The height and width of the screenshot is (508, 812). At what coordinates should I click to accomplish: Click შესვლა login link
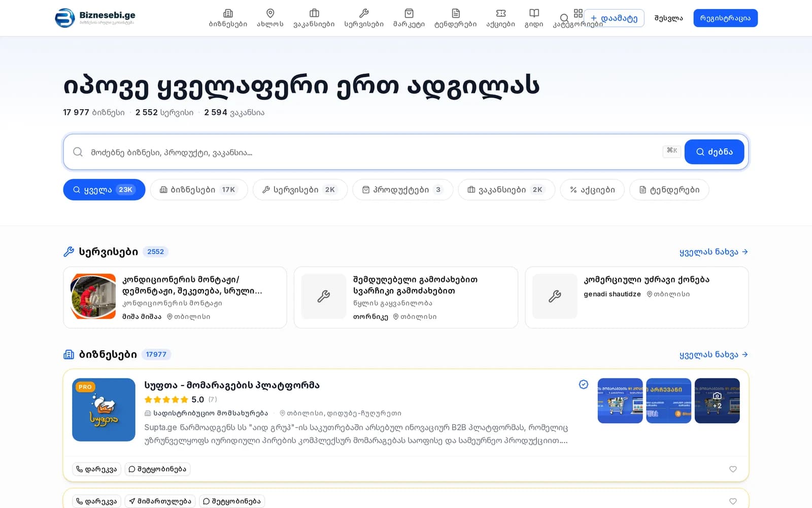668,18
